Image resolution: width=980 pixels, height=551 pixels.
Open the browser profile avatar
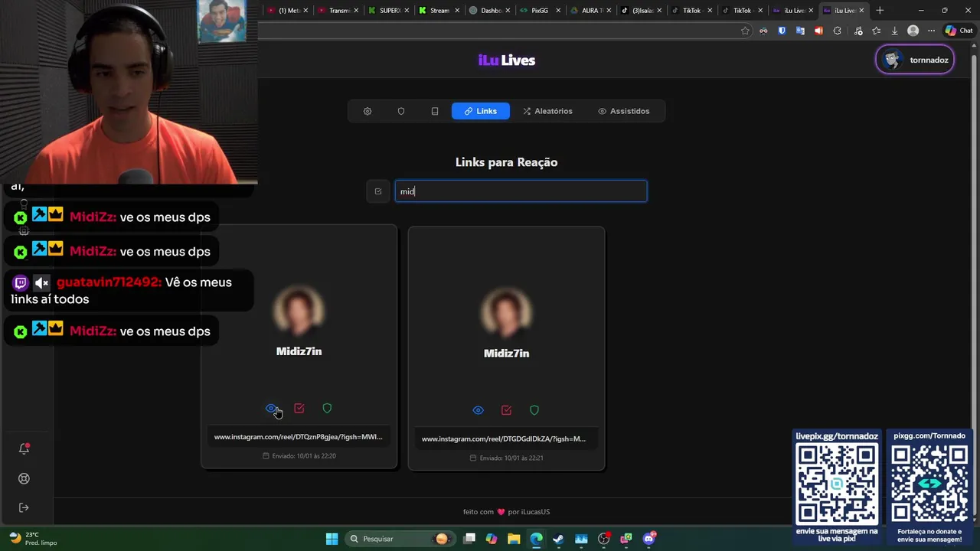[913, 31]
